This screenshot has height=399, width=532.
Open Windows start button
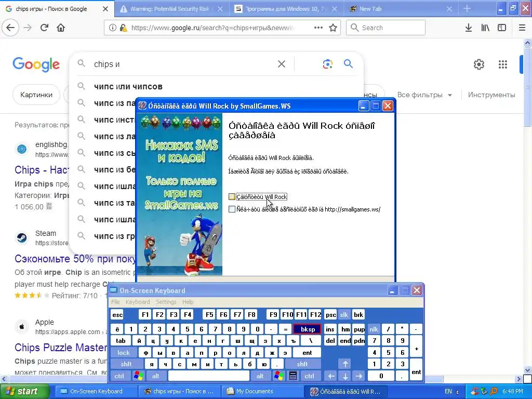[x=24, y=391]
